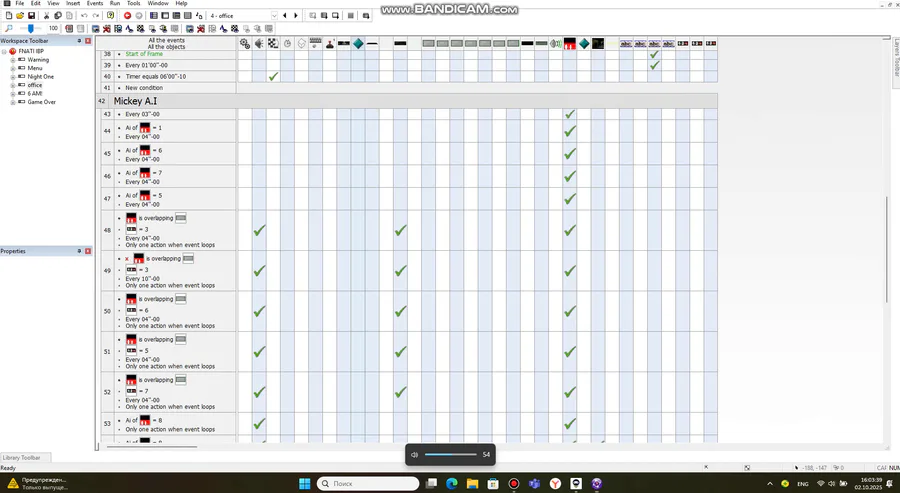Select the Keyboard and mouse column icon
900x493 pixels.
click(x=315, y=43)
